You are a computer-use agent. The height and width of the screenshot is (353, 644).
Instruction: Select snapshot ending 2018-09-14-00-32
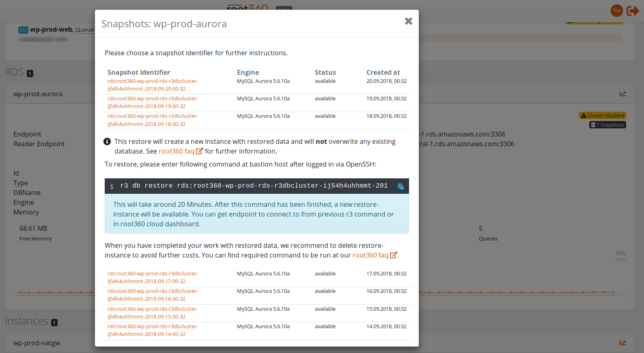coord(153,330)
